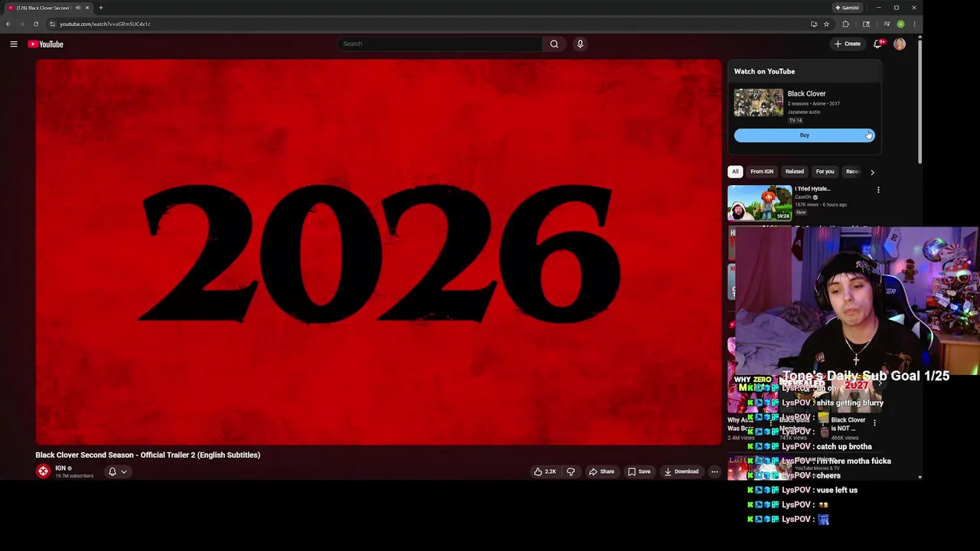Select the From IGN filter chip
This screenshot has height=551, width=980.
tap(762, 171)
